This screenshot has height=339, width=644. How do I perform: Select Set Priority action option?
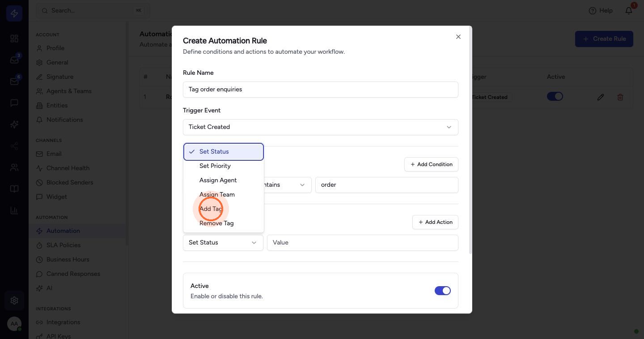(x=224, y=166)
